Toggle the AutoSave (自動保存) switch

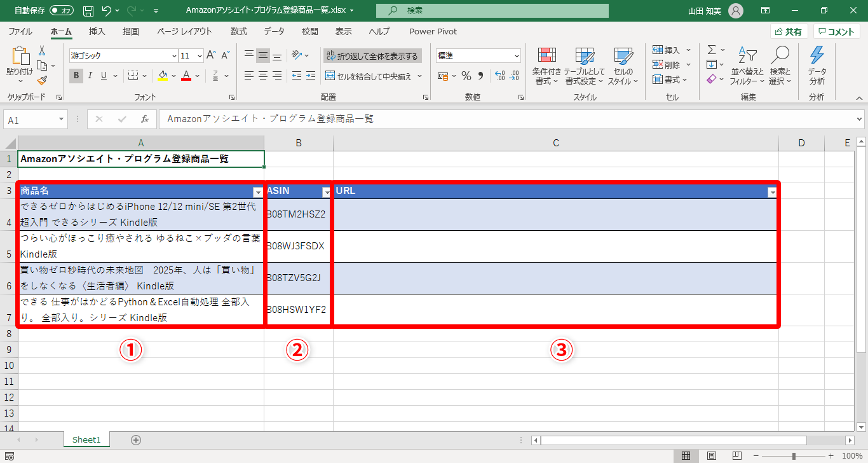click(62, 11)
